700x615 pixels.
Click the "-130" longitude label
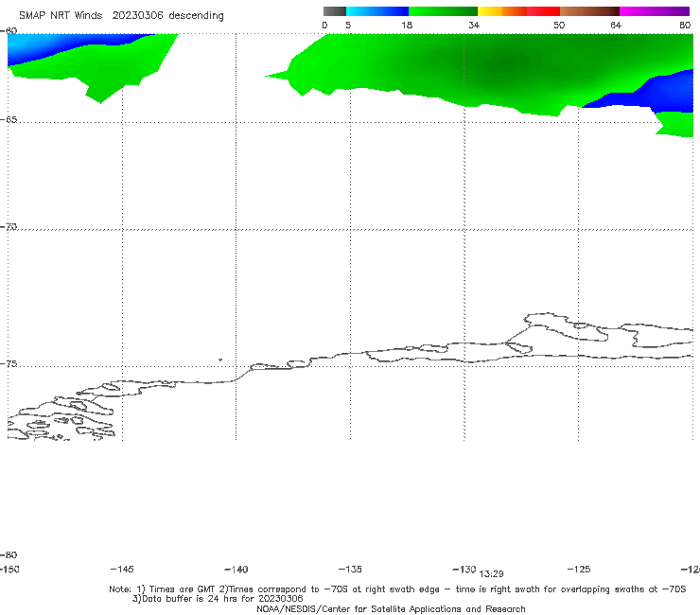tap(464, 569)
